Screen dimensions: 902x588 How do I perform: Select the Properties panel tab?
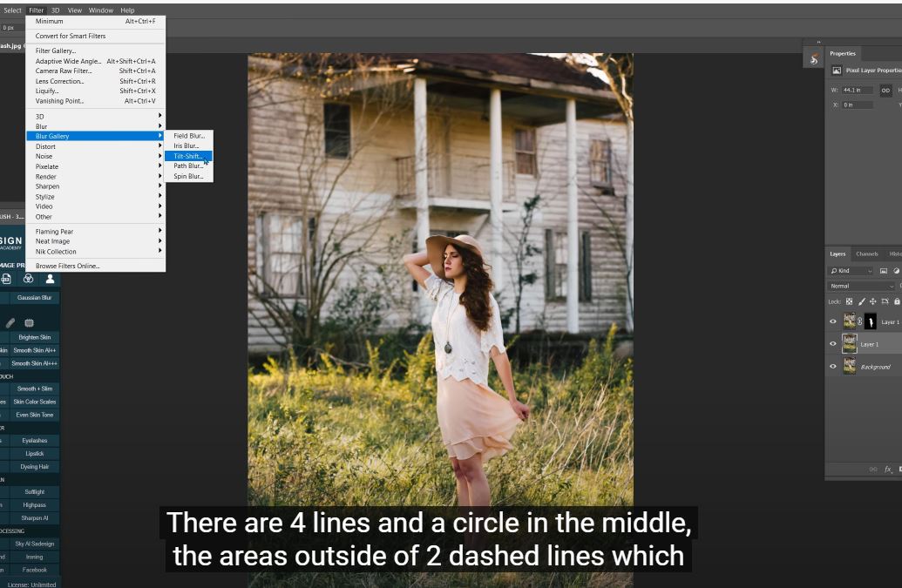pos(843,53)
